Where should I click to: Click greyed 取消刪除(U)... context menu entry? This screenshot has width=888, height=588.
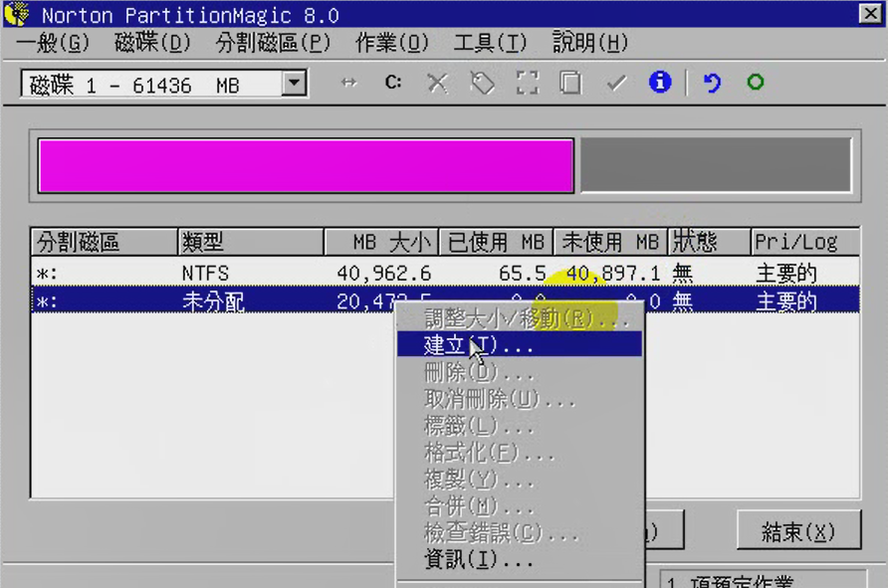520,400
